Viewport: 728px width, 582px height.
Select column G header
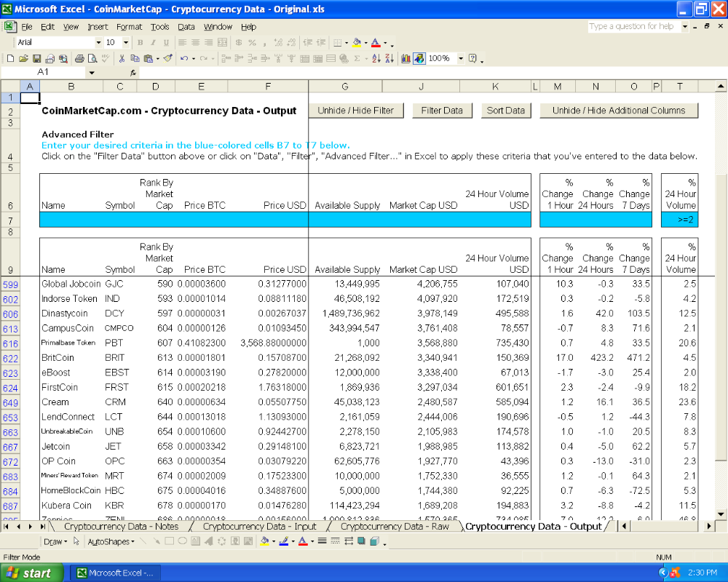345,87
